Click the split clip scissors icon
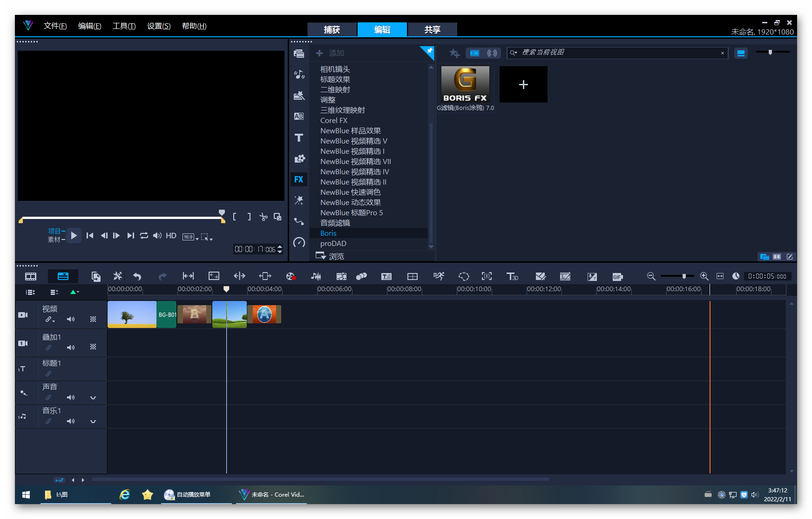Image resolution: width=812 pixels, height=519 pixels. tap(264, 217)
